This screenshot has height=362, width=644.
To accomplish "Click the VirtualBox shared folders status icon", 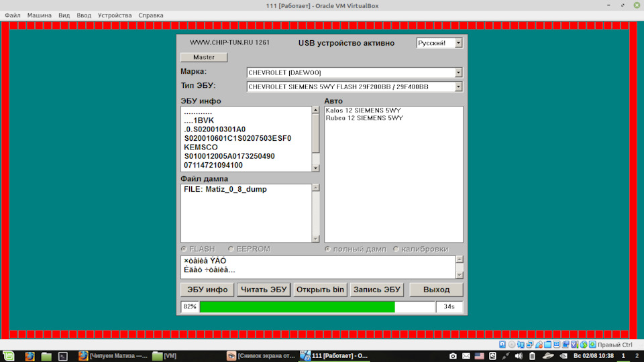I will (x=548, y=345).
